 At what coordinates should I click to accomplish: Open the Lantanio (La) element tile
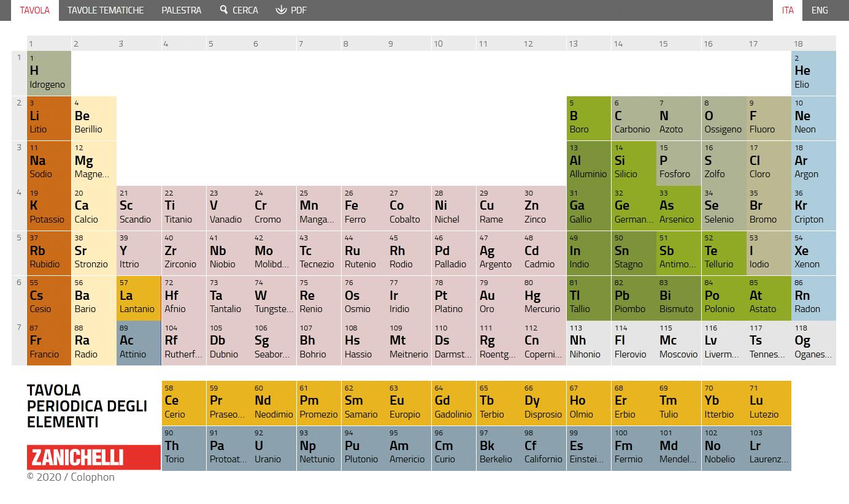point(139,298)
